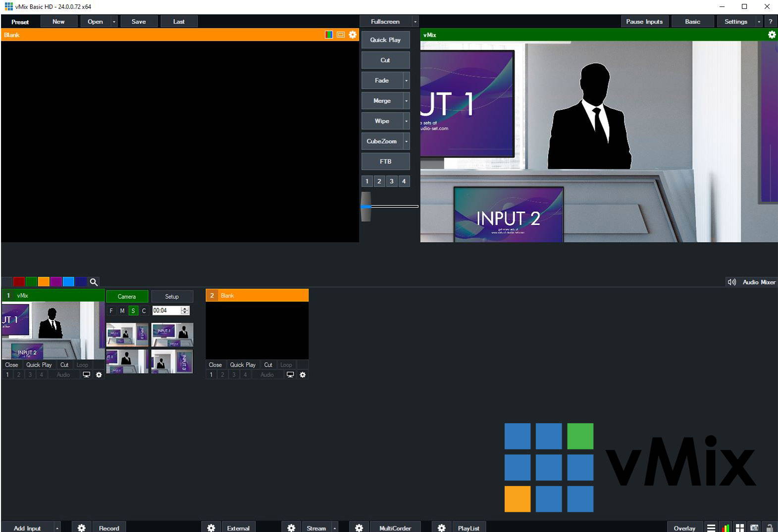This screenshot has width=778, height=532.
Task: Expand the Open preset dropdown arrow
Action: 114,22
